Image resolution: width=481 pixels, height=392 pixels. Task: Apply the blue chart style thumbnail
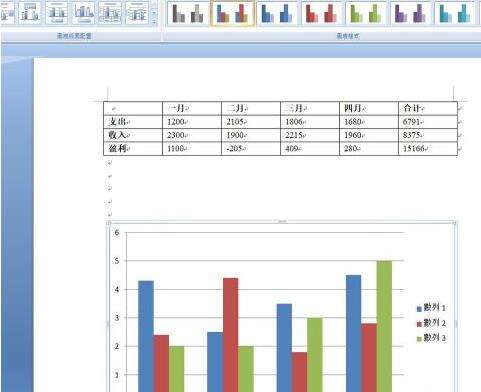[x=277, y=14]
